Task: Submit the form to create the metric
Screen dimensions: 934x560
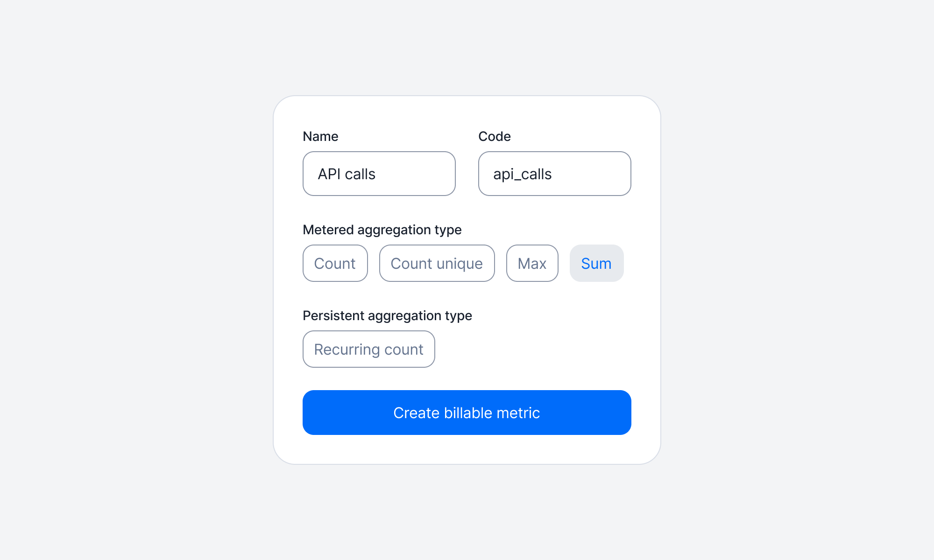Action: tap(467, 413)
